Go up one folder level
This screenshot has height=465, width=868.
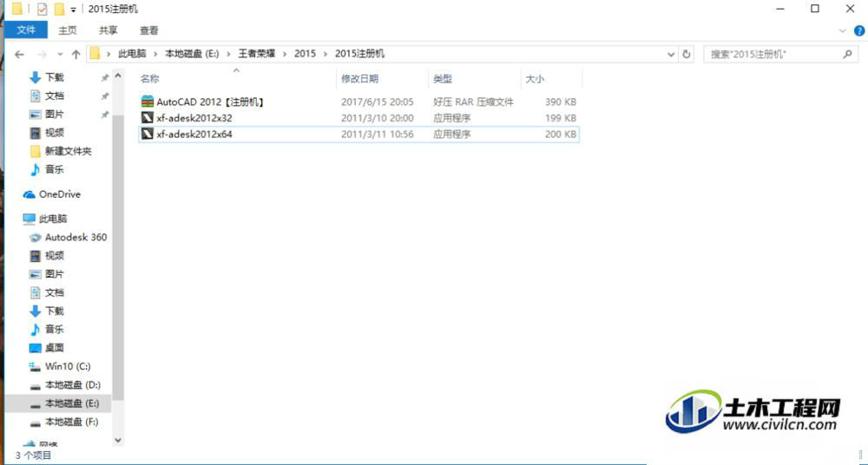click(76, 55)
